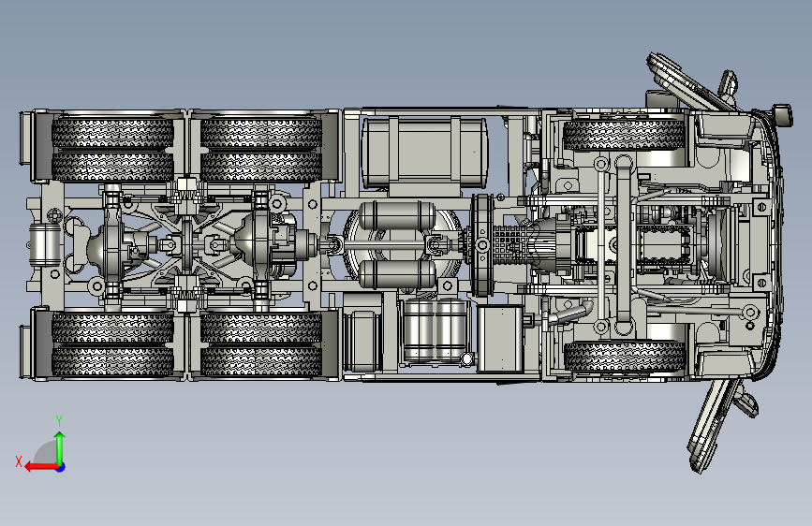Select the drive shaft between the two air tanks
Screen dimensions: 812x526
click(384, 244)
